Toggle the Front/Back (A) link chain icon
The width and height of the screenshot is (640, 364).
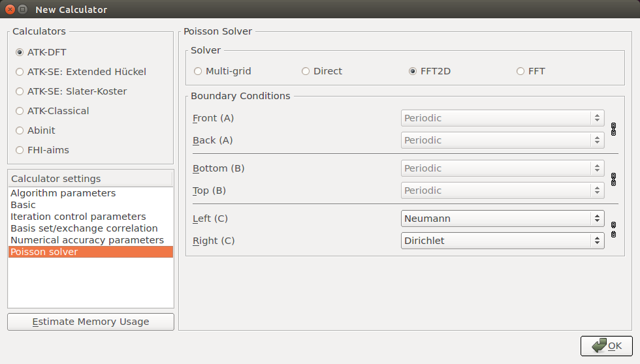(x=613, y=129)
